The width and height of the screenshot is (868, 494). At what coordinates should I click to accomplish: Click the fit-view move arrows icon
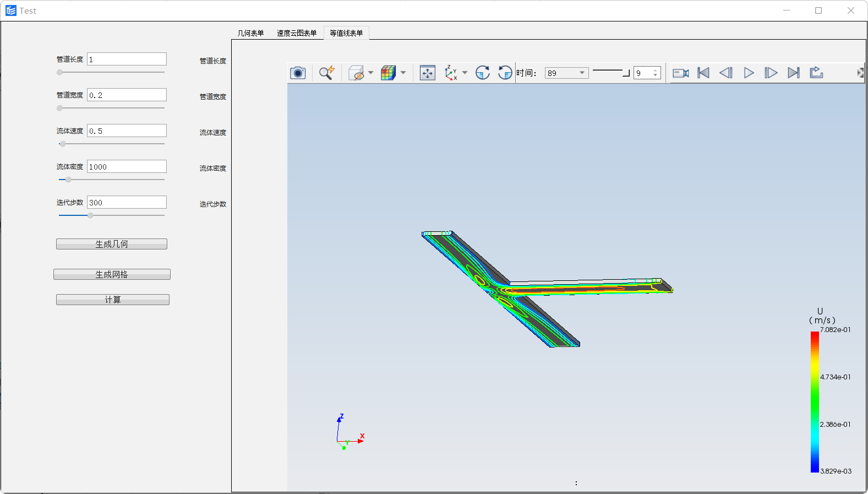point(428,73)
